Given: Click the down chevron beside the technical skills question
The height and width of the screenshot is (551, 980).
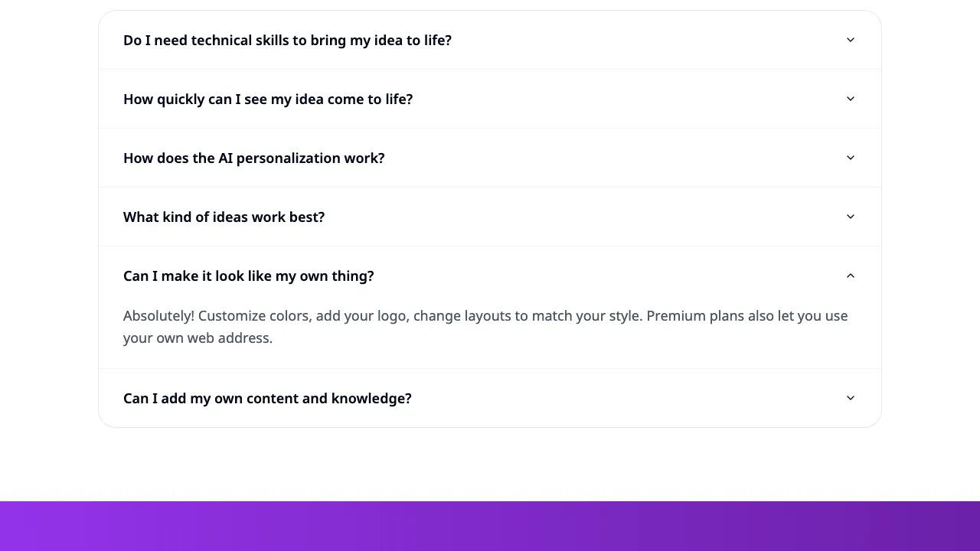Looking at the screenshot, I should pyautogui.click(x=850, y=40).
